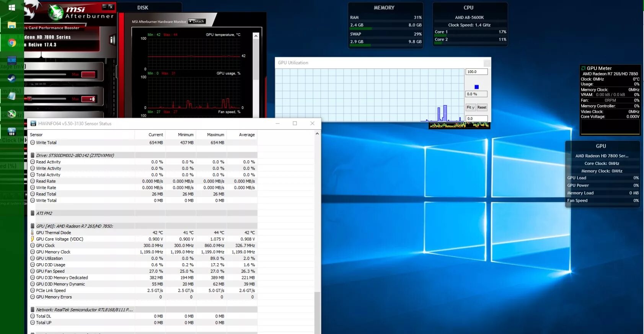Screen dimensions: 644x334
Task: Click Fit y in GPU Utilization graph
Action: [470, 108]
